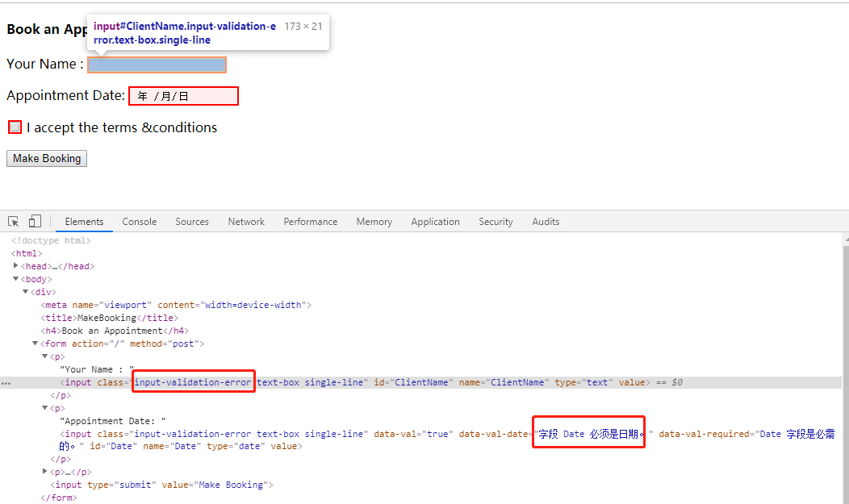This screenshot has height=504, width=849.
Task: Collapse the Your Name paragraph node
Action: coord(45,356)
